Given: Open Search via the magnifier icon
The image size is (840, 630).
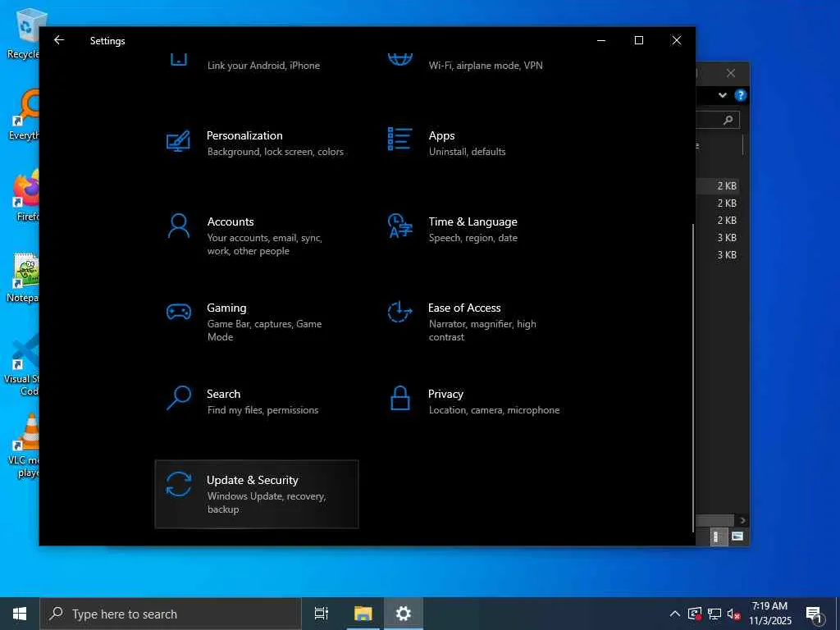Looking at the screenshot, I should 178,399.
